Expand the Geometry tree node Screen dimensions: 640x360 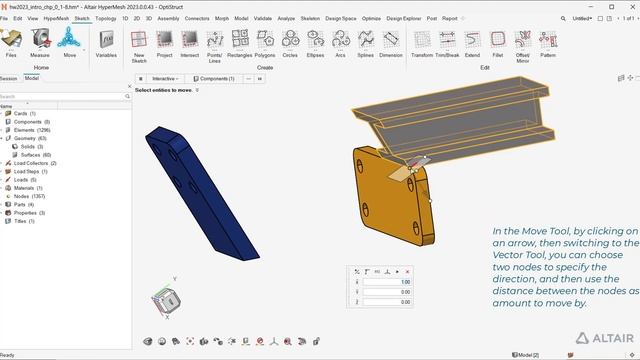tap(2, 138)
